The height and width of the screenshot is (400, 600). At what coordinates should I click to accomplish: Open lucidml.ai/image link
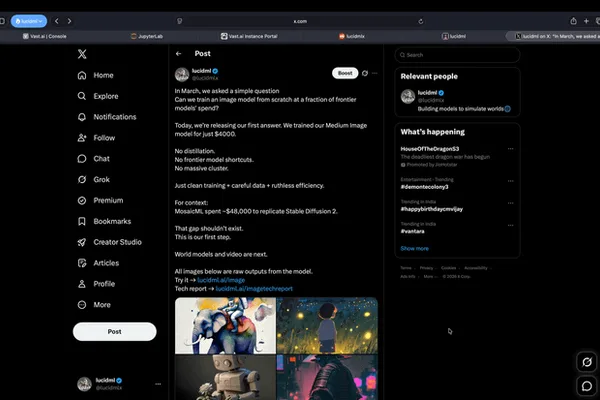(x=221, y=280)
